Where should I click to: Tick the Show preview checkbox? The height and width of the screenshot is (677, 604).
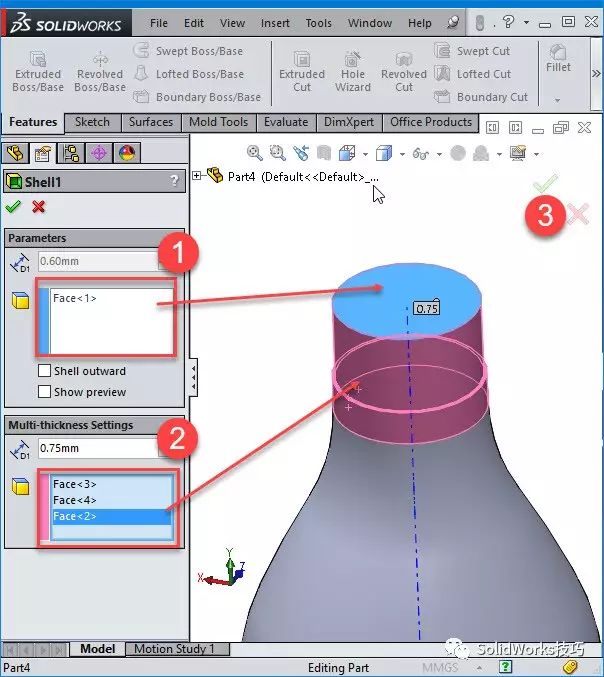tap(44, 392)
